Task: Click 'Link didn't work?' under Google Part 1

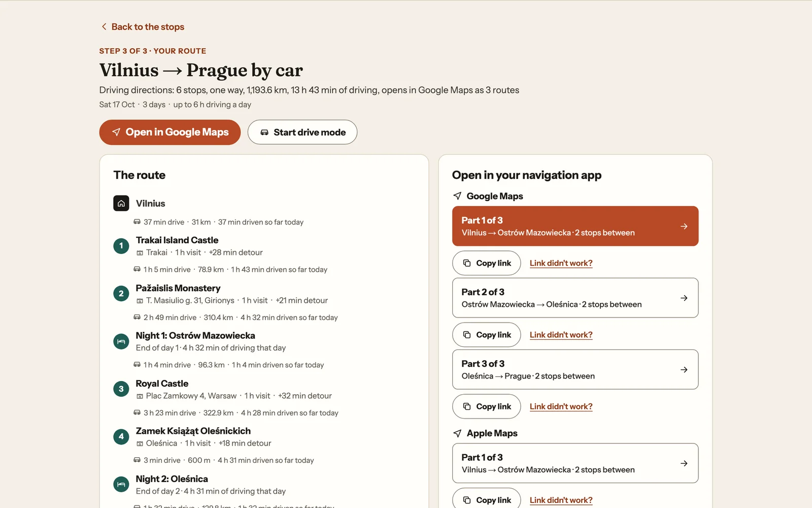Action: coord(561,263)
